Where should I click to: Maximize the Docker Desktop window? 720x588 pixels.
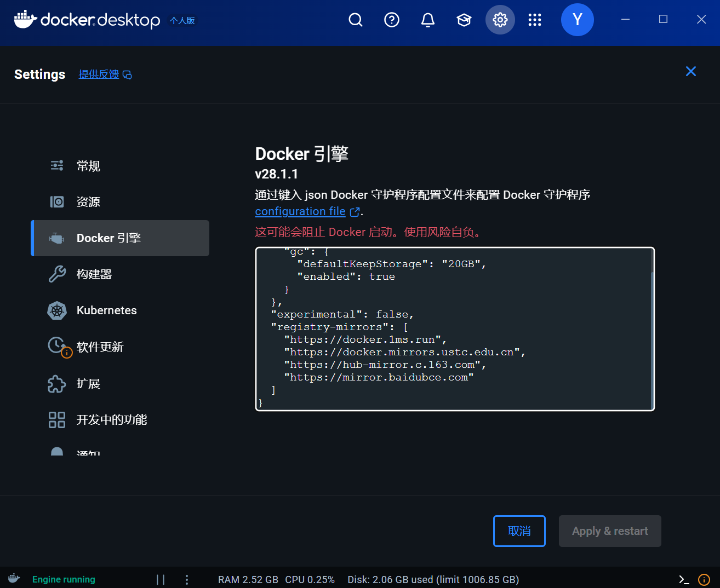coord(663,20)
